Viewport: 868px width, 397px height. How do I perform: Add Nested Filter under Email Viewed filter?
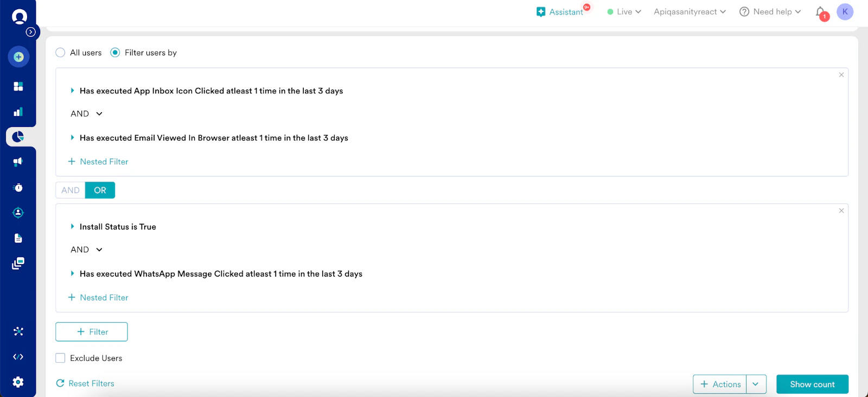pyautogui.click(x=98, y=162)
